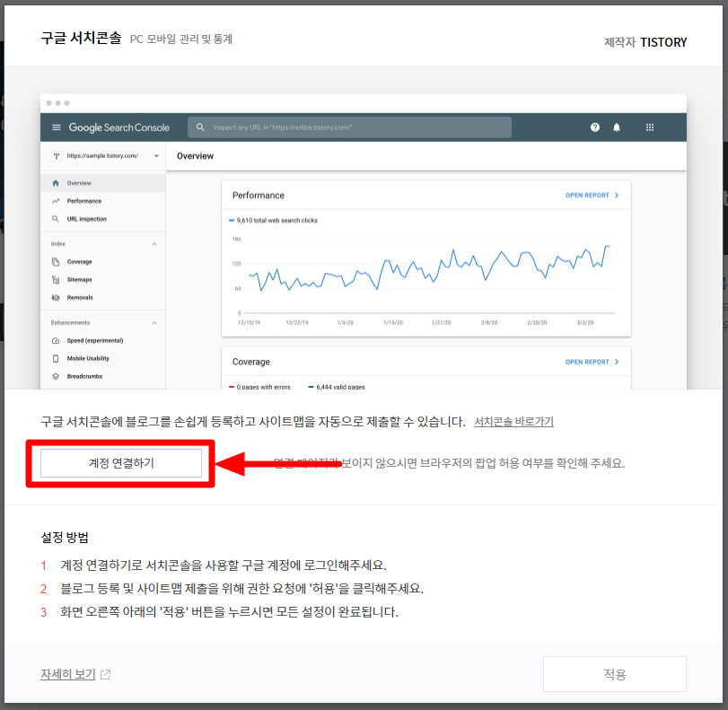
Task: Click the Overview home icon in sidebar
Action: 56,183
